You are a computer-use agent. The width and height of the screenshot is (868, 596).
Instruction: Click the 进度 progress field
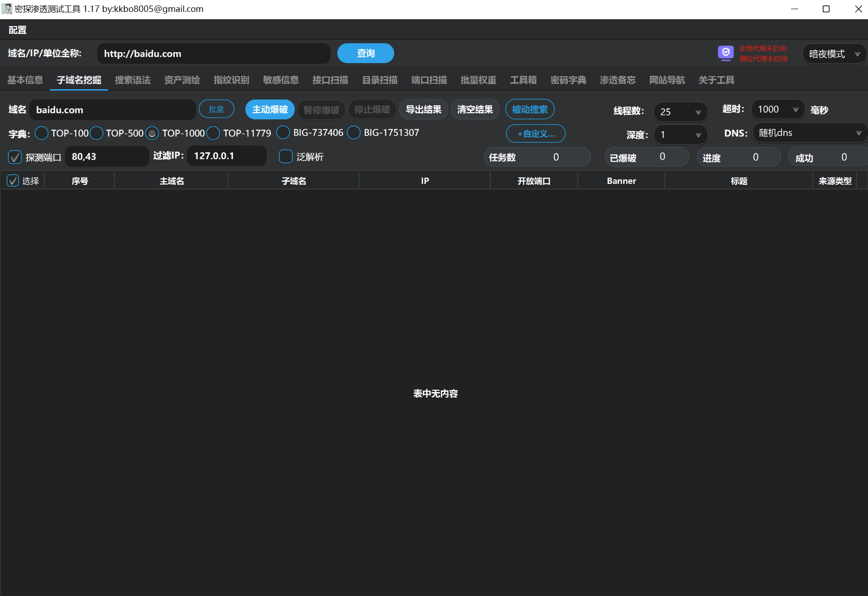click(739, 157)
